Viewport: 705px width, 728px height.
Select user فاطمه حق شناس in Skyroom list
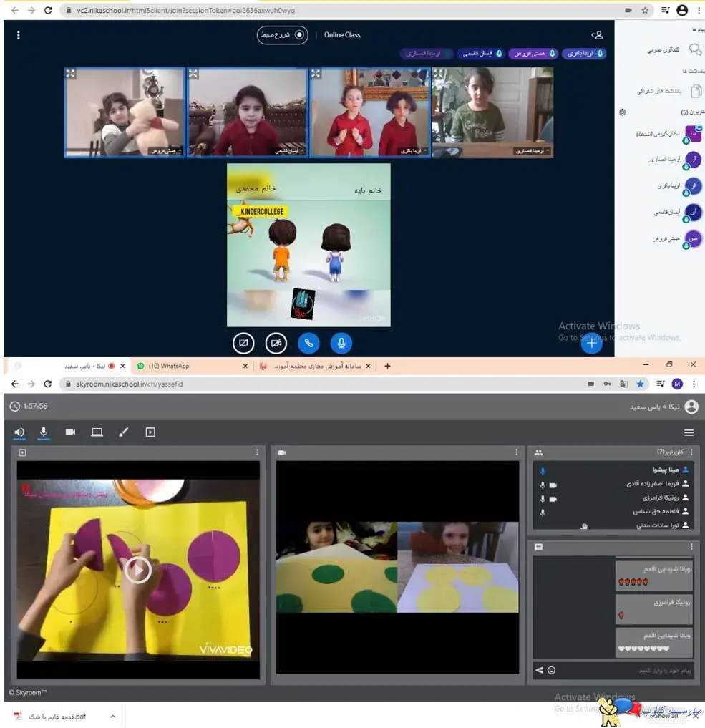click(x=656, y=512)
